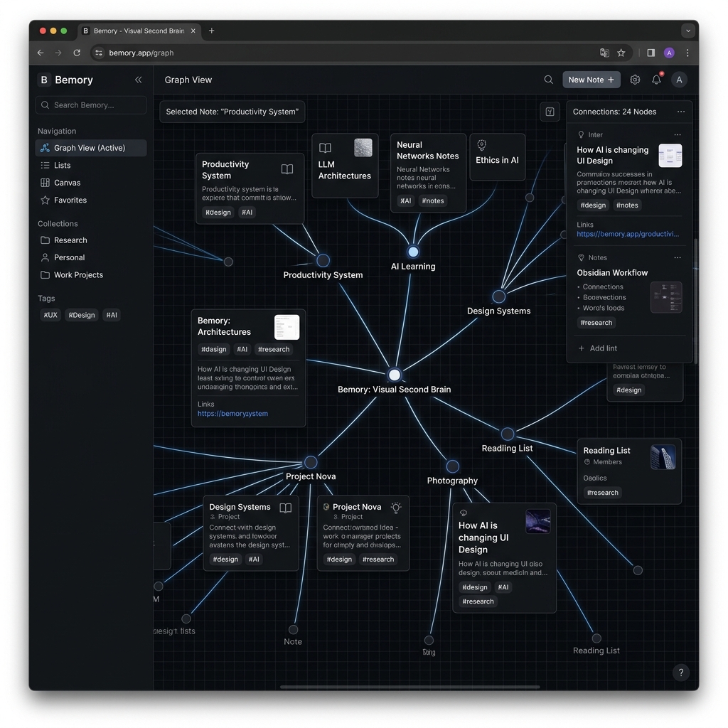
Task: Open the Personal collection
Action: point(91,257)
